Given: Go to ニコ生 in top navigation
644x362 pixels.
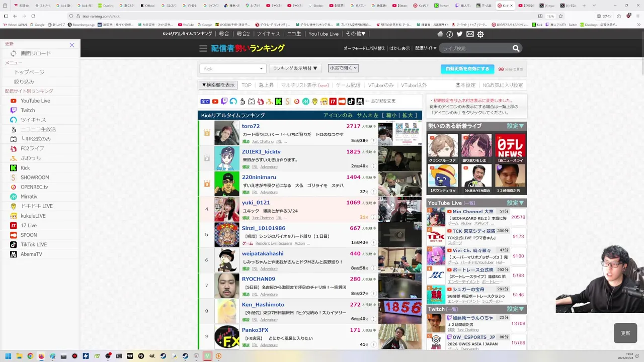Looking at the screenshot, I should (x=294, y=34).
